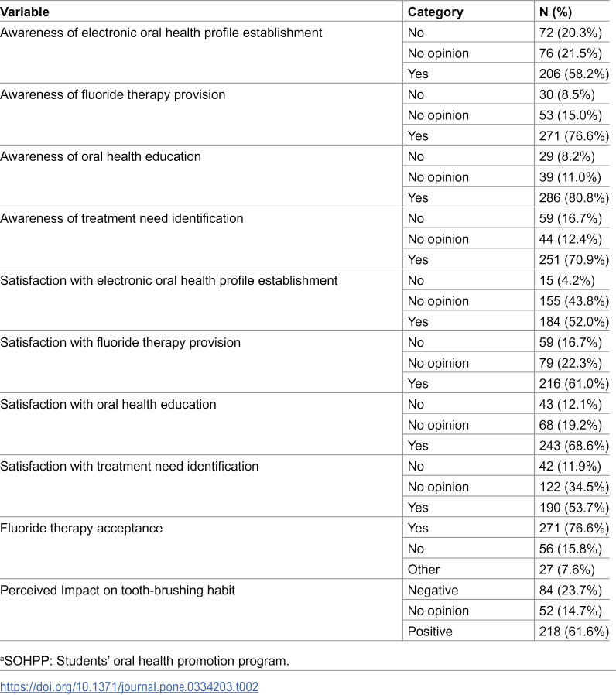This screenshot has width=616, height=695.
Task: Click 'Satisfaction with fluoride therapy provision' label
Action: click(121, 343)
